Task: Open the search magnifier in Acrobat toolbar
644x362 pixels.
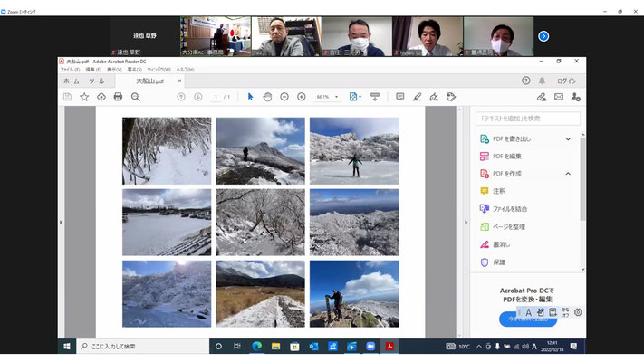Action: [136, 97]
